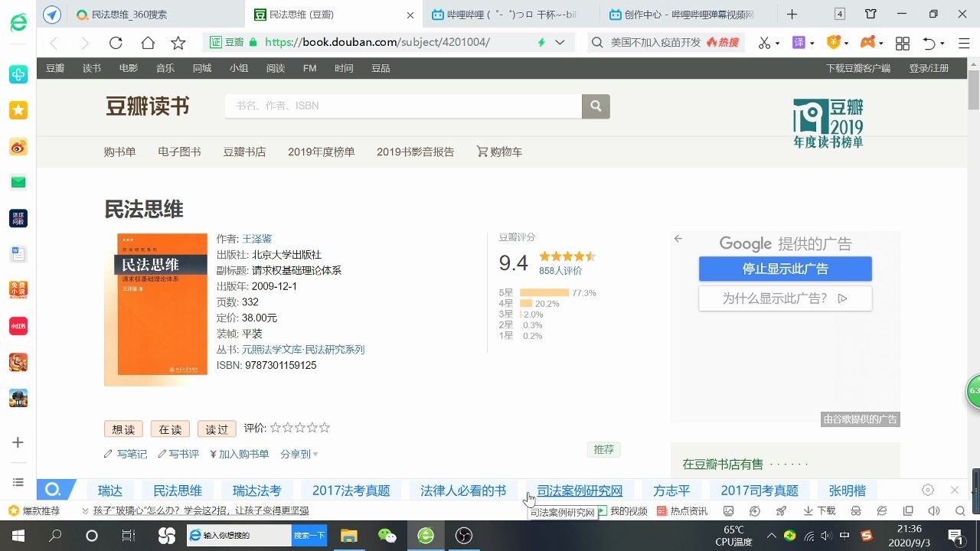Open the browser hamburger main menu
980x551 pixels.
tap(962, 43)
